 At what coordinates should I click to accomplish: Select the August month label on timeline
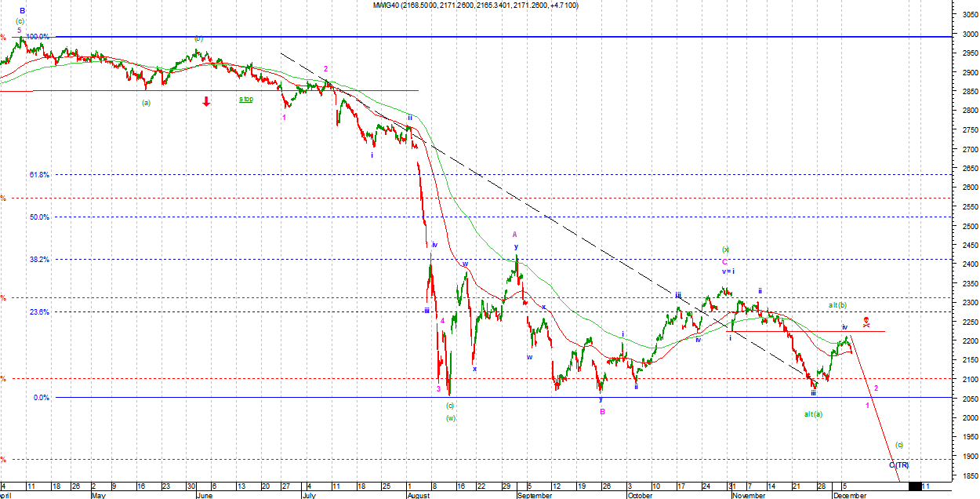pos(419,496)
